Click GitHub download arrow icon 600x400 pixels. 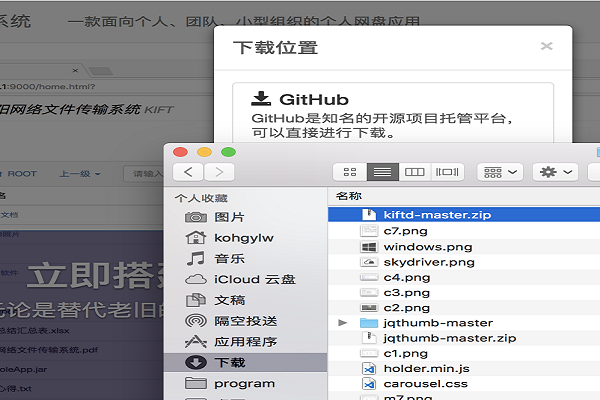(261, 98)
